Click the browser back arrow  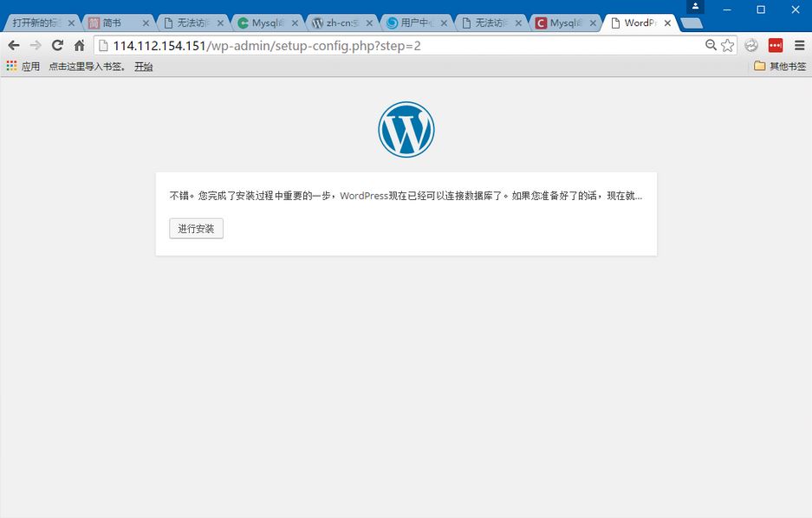(14, 46)
